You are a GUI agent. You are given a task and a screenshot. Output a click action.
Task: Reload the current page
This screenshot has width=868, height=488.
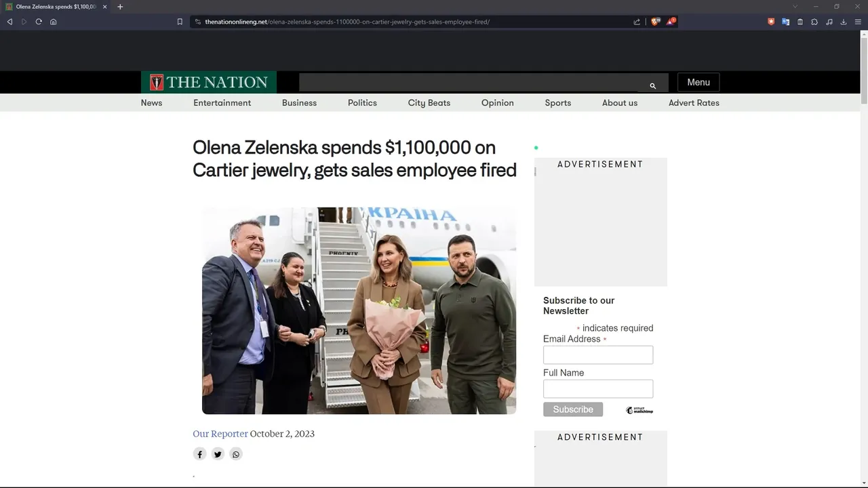tap(39, 22)
